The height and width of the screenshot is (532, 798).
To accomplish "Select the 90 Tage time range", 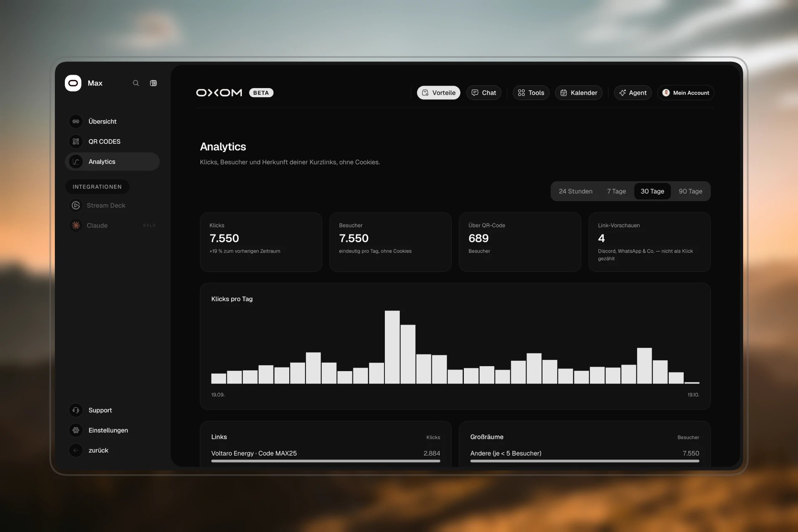I will coord(690,191).
